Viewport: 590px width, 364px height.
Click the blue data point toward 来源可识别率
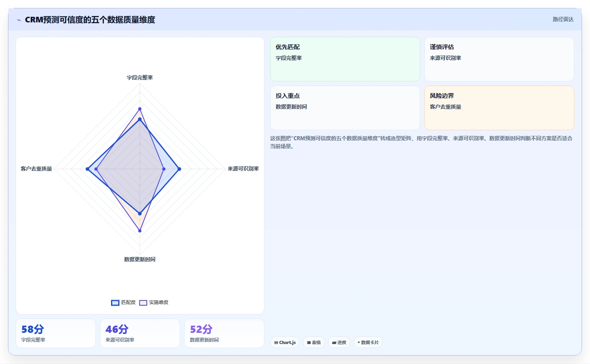click(179, 169)
